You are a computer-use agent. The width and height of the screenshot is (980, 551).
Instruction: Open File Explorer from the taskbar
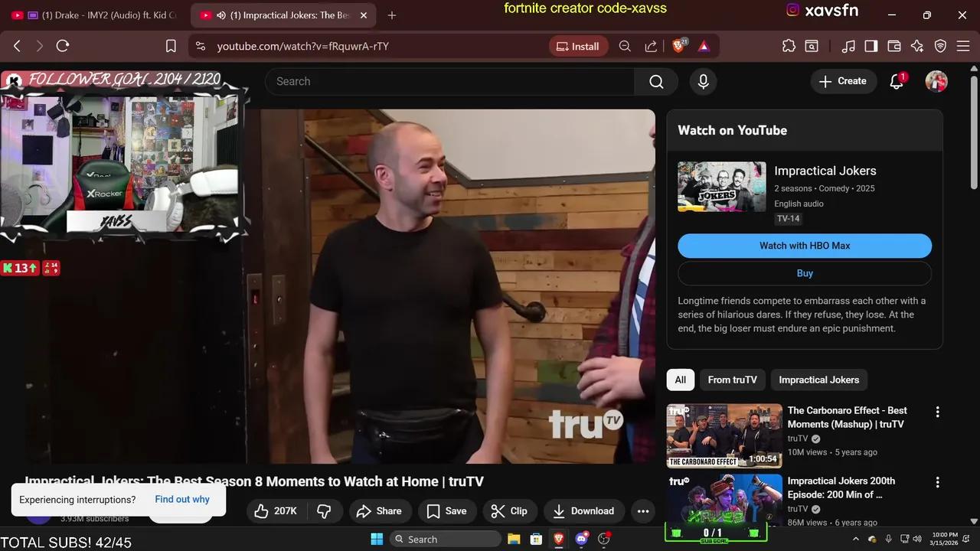click(514, 539)
